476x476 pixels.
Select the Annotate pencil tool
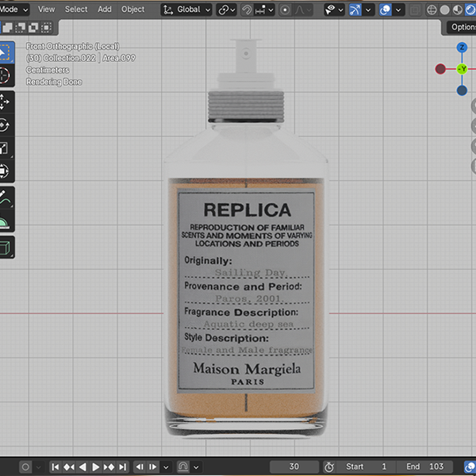6,198
